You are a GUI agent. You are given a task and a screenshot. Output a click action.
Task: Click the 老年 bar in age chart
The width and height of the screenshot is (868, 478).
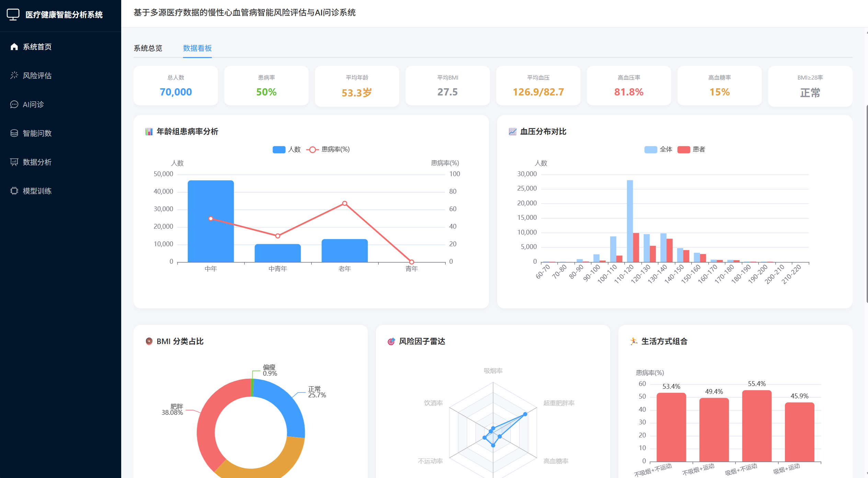click(345, 251)
